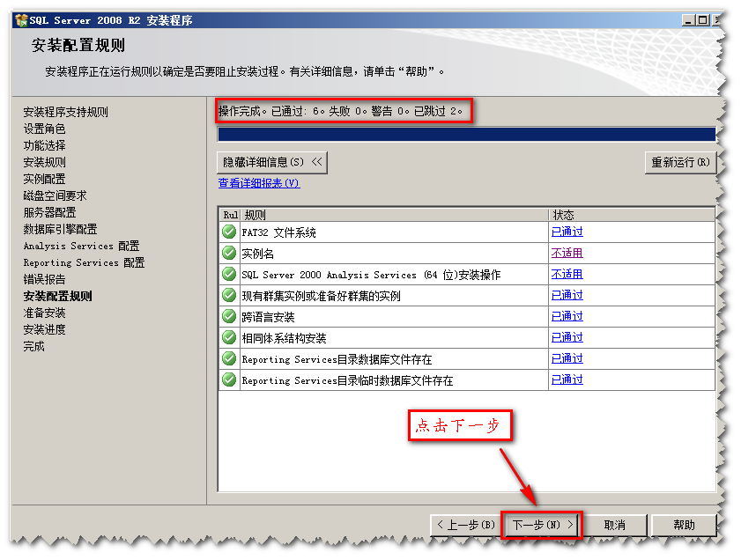The width and height of the screenshot is (741, 560).
Task: Select 实例配置 step in sidebar
Action: pyautogui.click(x=44, y=179)
